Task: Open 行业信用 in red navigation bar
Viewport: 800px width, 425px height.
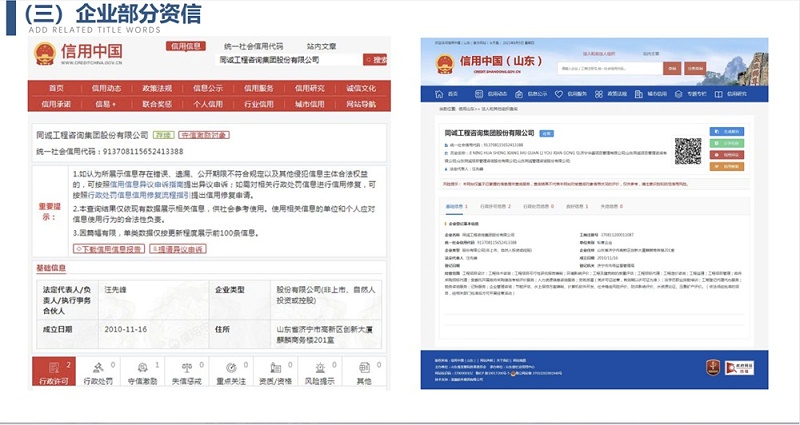Action: 259,104
